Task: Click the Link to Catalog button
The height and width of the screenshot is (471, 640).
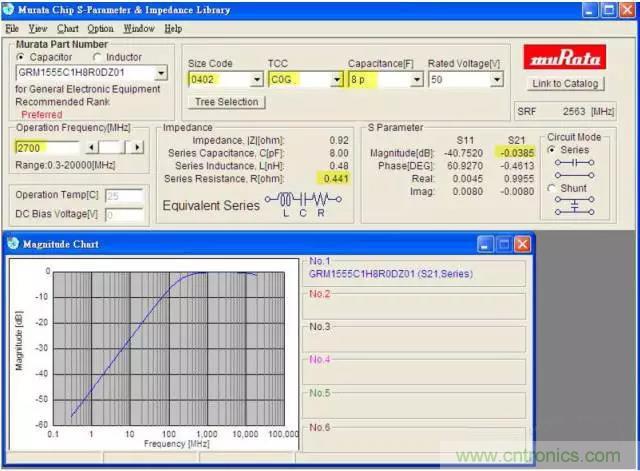Action: click(565, 84)
